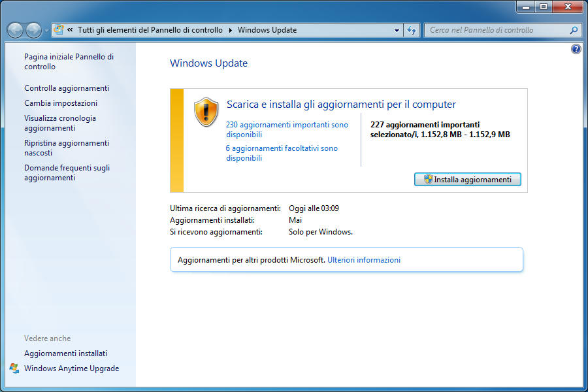Image resolution: width=588 pixels, height=392 pixels.
Task: Click the 'Installa aggiornamenti' button
Action: click(467, 179)
